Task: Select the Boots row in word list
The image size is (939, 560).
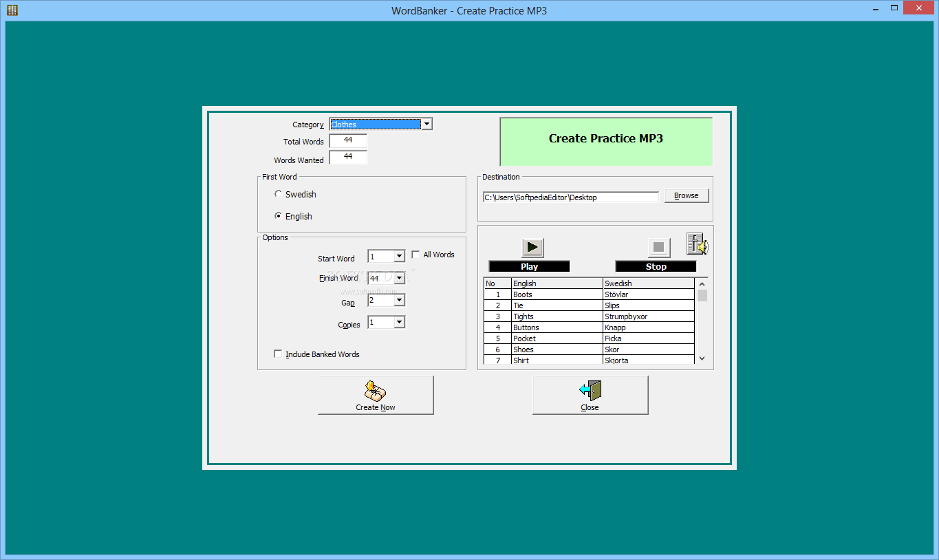Action: tap(589, 294)
